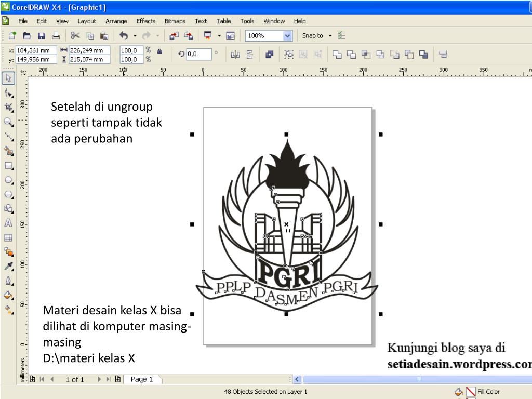Click the Copy icon
532x399 pixels.
(x=90, y=36)
